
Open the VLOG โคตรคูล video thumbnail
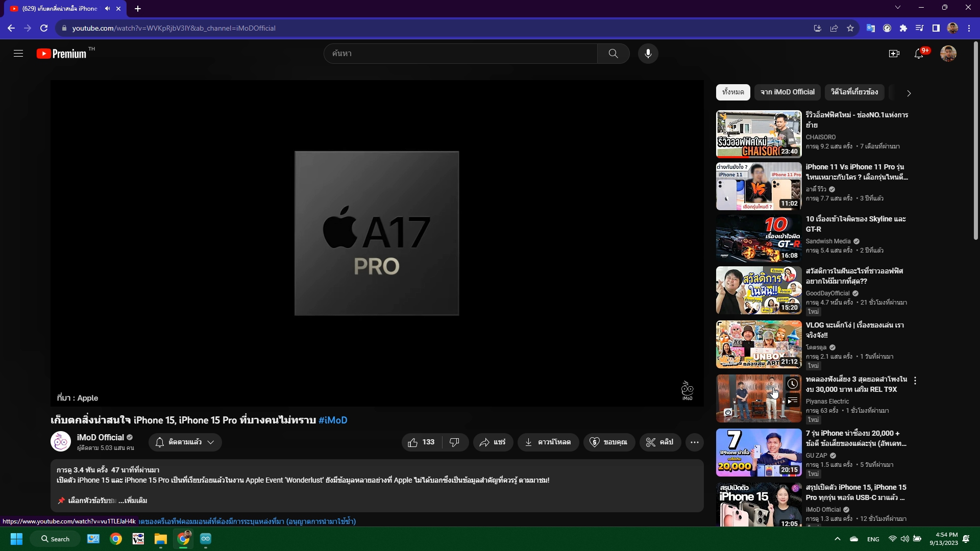click(x=758, y=344)
